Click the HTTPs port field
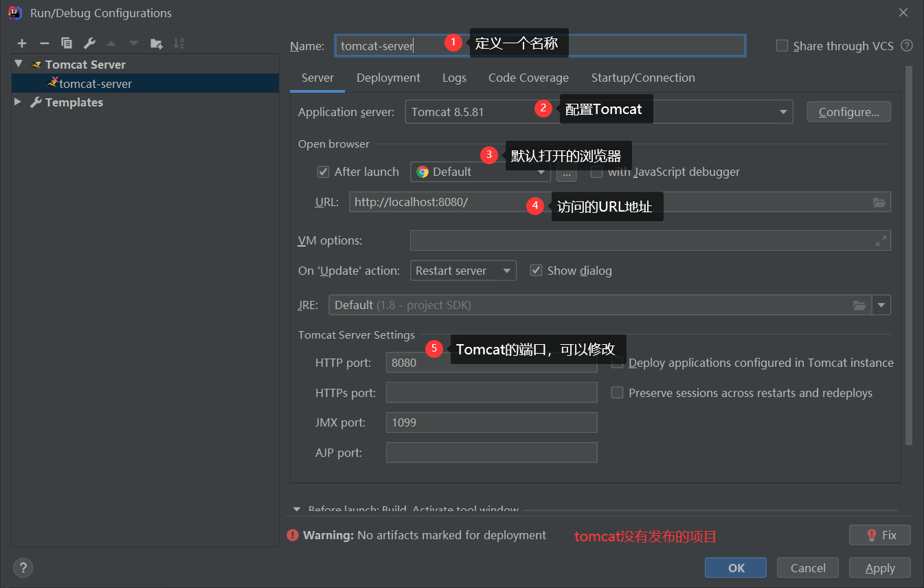Viewport: 924px width, 588px height. click(x=491, y=393)
